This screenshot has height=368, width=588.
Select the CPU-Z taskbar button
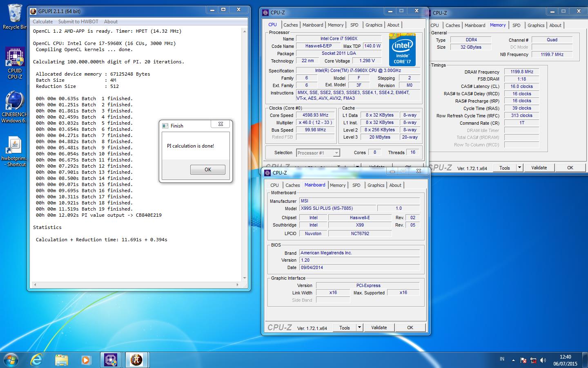click(x=111, y=360)
